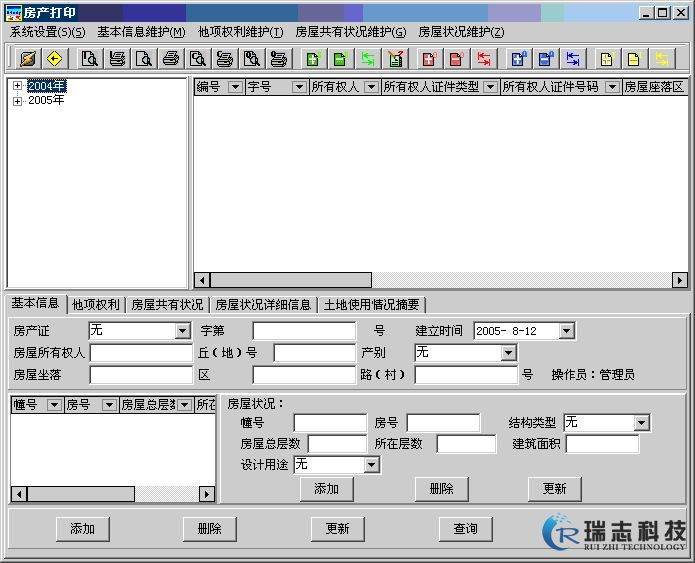Image resolution: width=695 pixels, height=563 pixels.
Task: Click the first toolbar icon with the pencil
Action: pos(27,58)
